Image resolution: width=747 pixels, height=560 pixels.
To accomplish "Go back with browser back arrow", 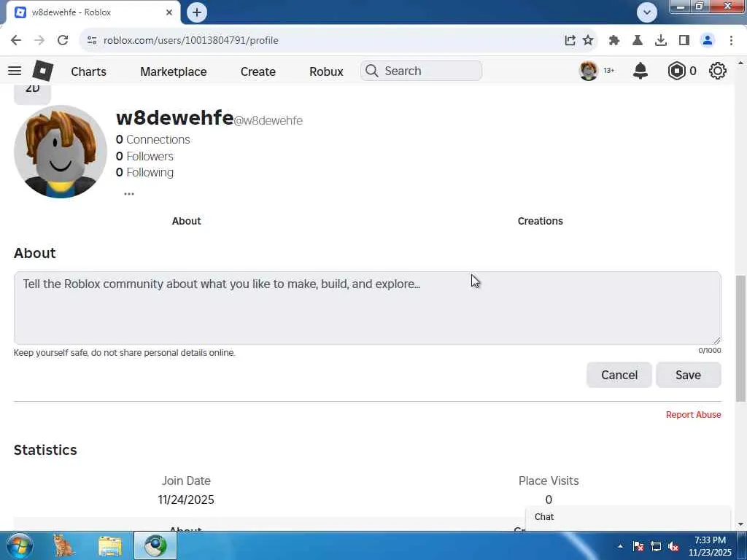I will click(16, 40).
